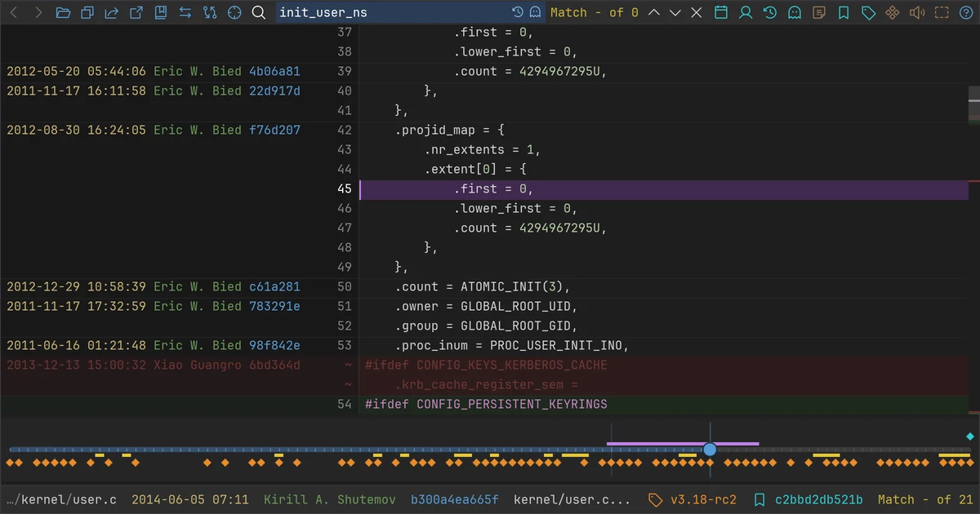The height and width of the screenshot is (514, 980).
Task: Select blame row for commit 22d917d
Action: point(154,91)
